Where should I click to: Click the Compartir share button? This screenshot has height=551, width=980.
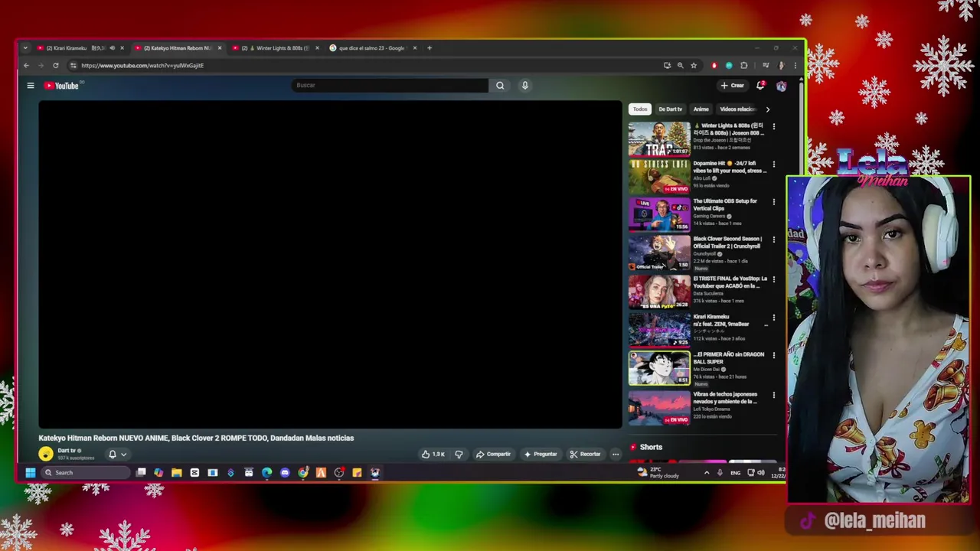493,454
